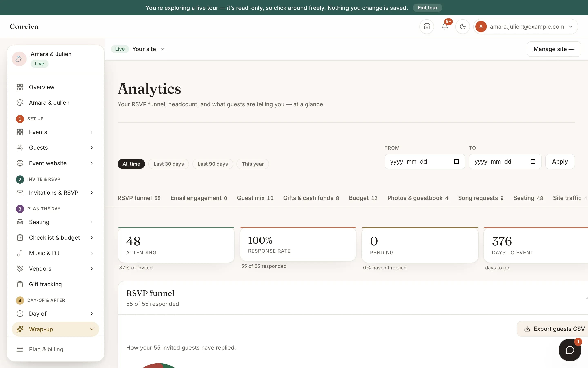
Task: Switch to the Budget tab
Action: point(363,198)
